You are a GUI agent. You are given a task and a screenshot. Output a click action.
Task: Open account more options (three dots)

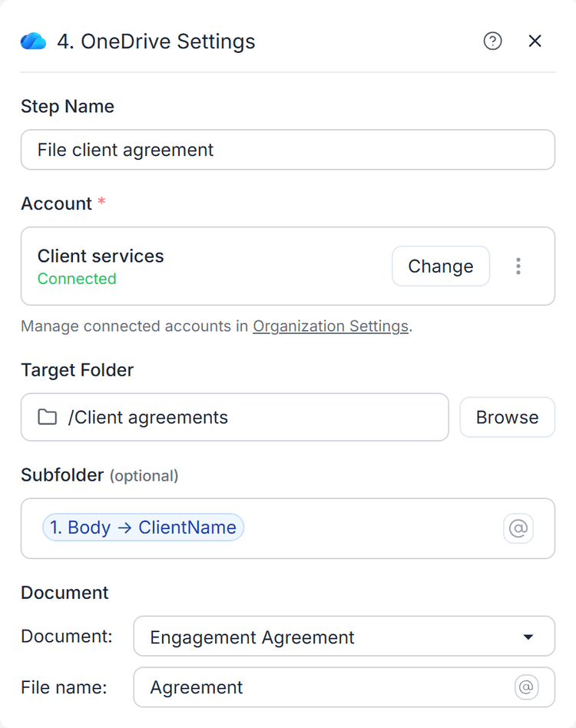point(518,266)
